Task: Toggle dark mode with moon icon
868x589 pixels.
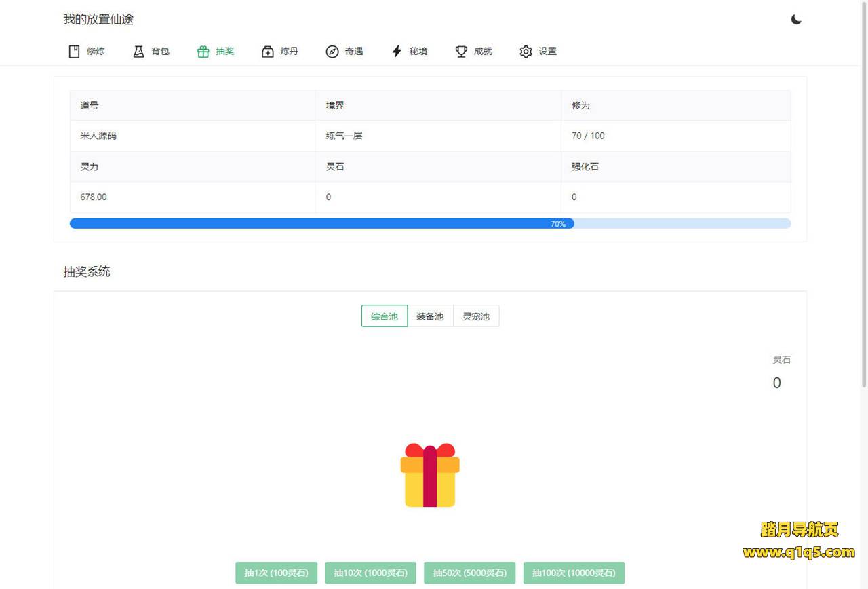Action: (x=796, y=20)
